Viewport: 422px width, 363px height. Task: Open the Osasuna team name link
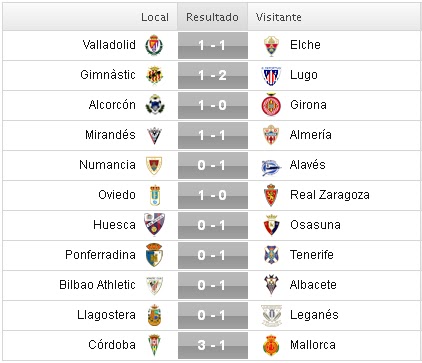point(315,225)
